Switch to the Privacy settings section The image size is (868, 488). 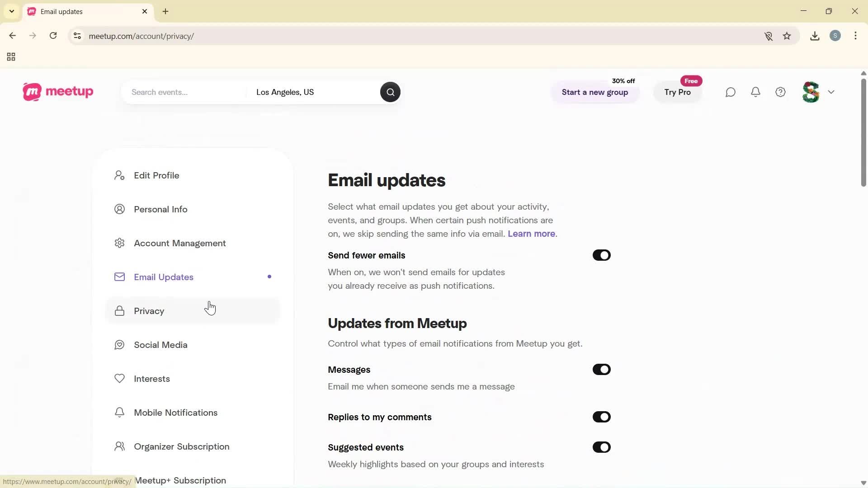149,311
